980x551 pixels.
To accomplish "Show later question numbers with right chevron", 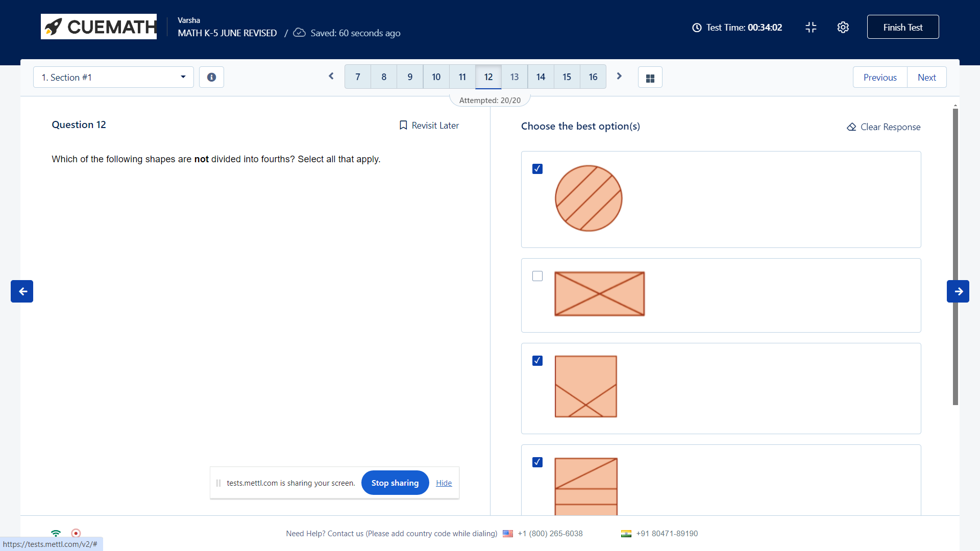I will (619, 77).
